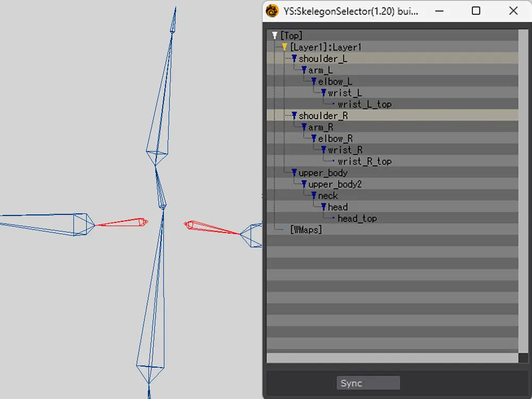Open the [WMaps] tree node
Image resolution: width=532 pixels, height=399 pixels.
pyautogui.click(x=306, y=230)
